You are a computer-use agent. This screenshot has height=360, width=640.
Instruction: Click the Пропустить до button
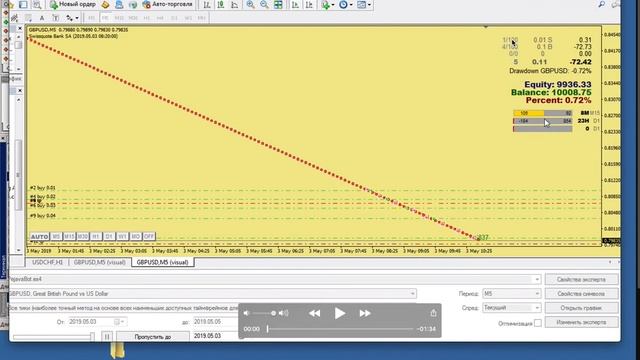[153, 337]
